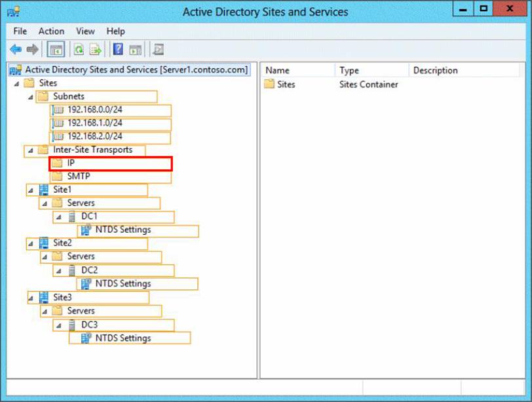Image resolution: width=532 pixels, height=402 pixels.
Task: Collapse the Subnets folder tree arrow
Action: click(30, 96)
